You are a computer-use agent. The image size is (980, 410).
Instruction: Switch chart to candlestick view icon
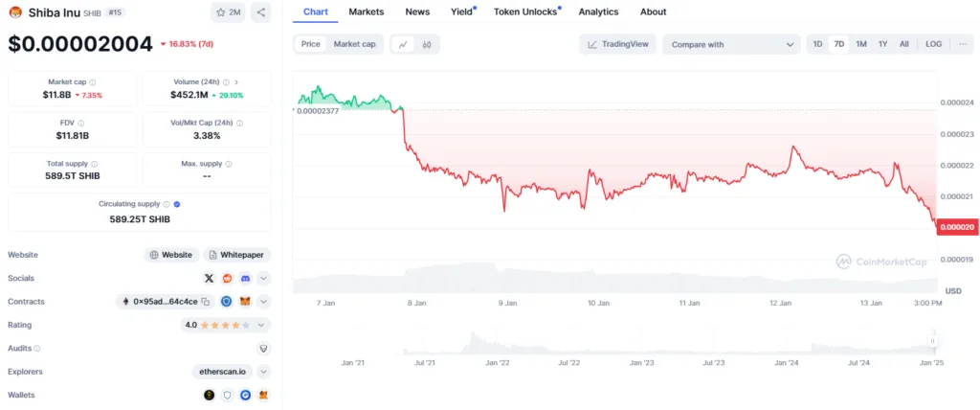pos(427,44)
